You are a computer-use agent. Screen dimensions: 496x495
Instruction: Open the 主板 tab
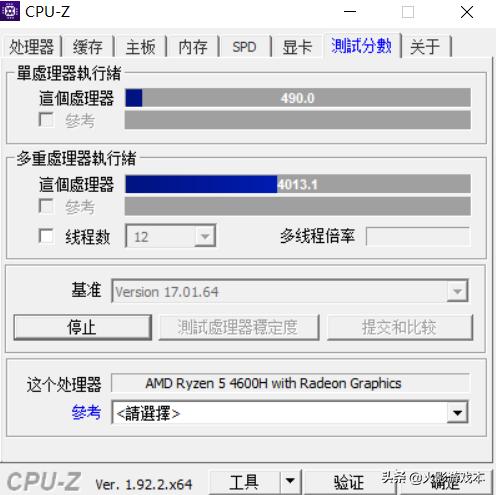[x=141, y=47]
